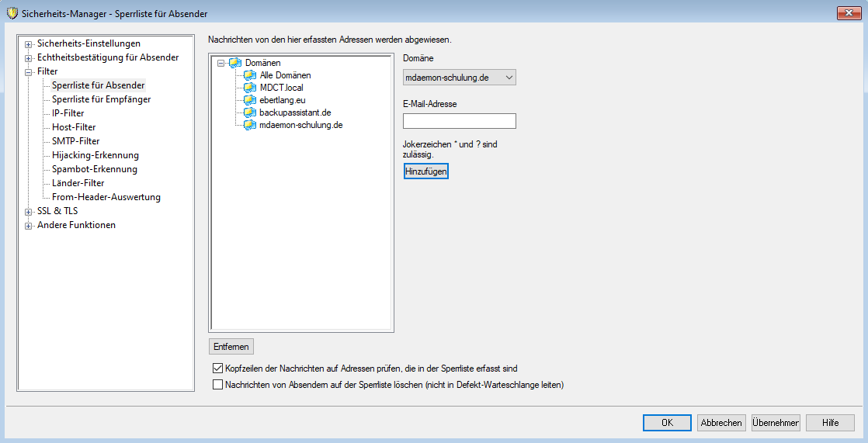Click the folder icon next to Domänen

(235, 63)
